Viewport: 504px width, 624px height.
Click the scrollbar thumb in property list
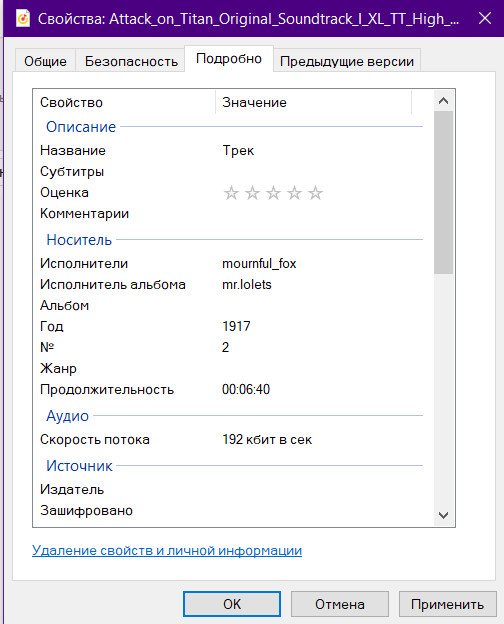pos(443,193)
